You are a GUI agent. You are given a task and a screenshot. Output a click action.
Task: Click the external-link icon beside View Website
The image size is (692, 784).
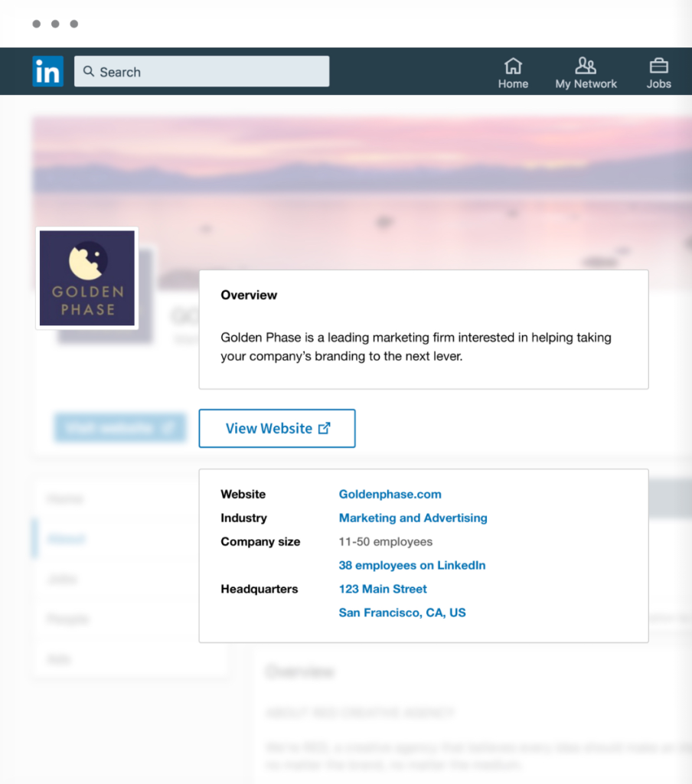tap(325, 429)
